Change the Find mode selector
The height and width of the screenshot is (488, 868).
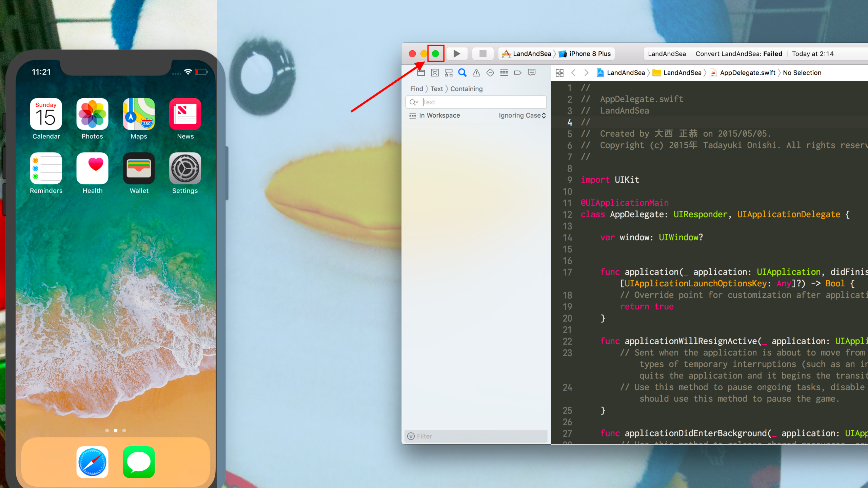coord(417,89)
